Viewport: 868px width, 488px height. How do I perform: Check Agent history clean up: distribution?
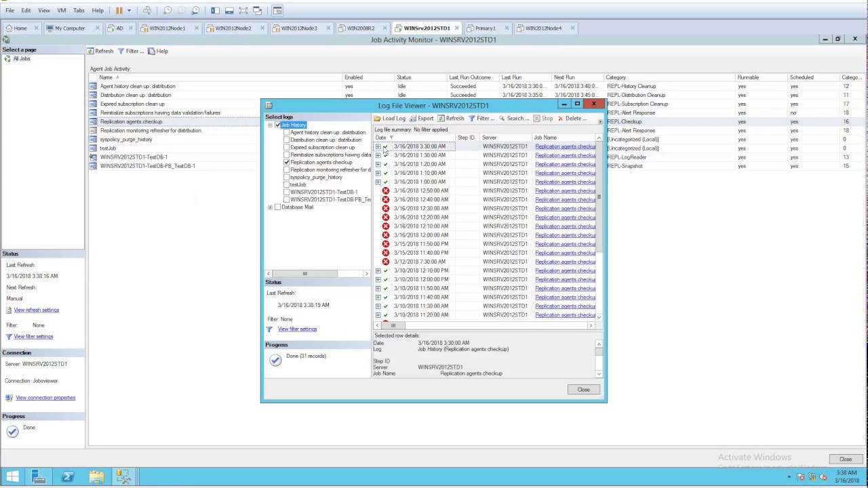pyautogui.click(x=286, y=132)
